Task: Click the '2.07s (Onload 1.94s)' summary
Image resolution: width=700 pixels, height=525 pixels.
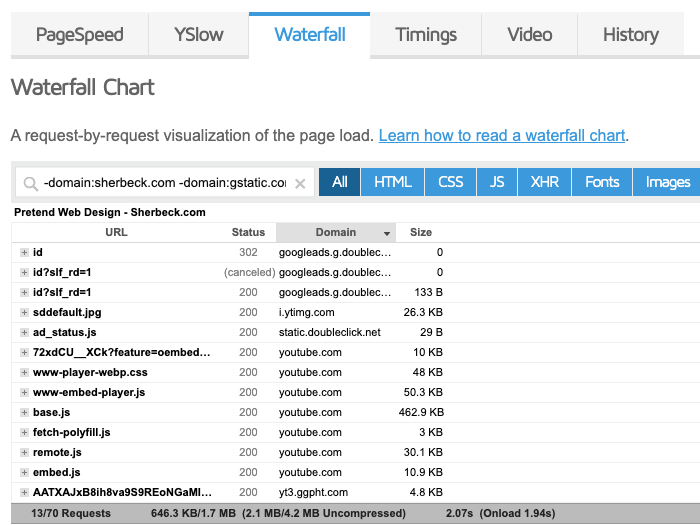Action: coord(500,513)
